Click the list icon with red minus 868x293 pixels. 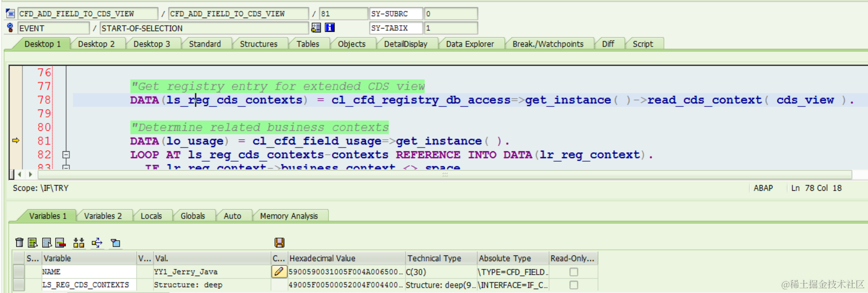coord(61,242)
